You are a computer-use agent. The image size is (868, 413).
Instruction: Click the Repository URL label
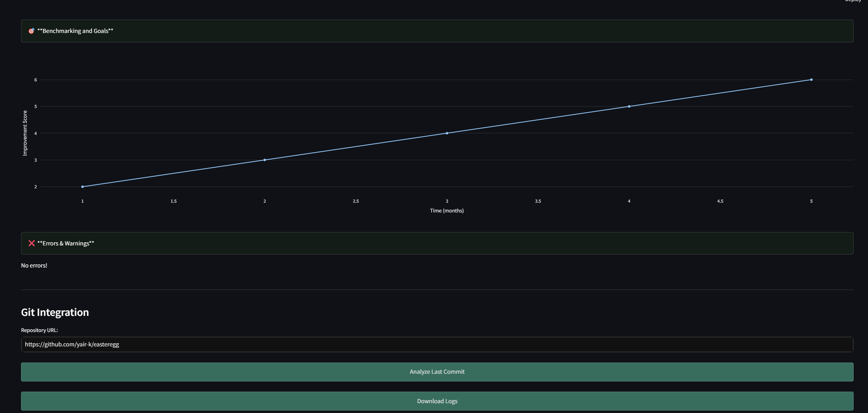(x=39, y=330)
